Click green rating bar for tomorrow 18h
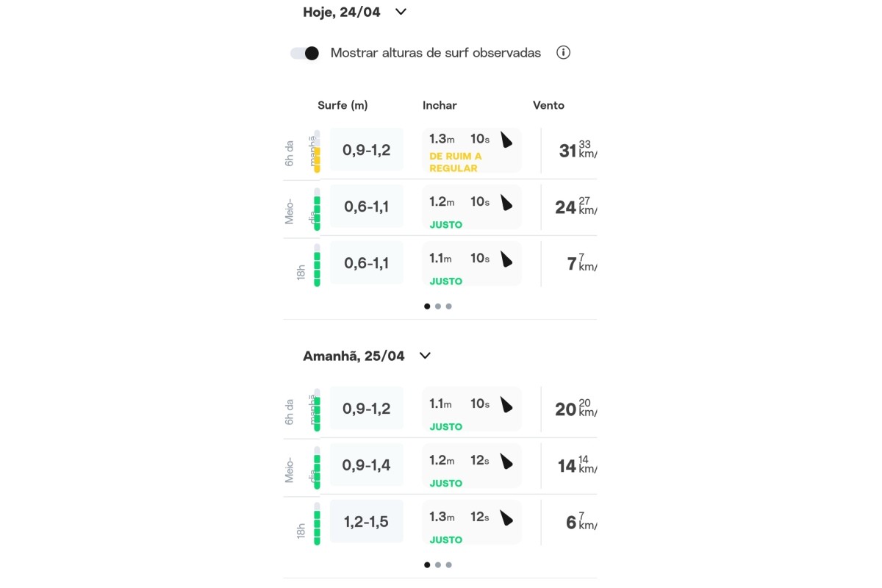882x588 pixels. pyautogui.click(x=318, y=524)
